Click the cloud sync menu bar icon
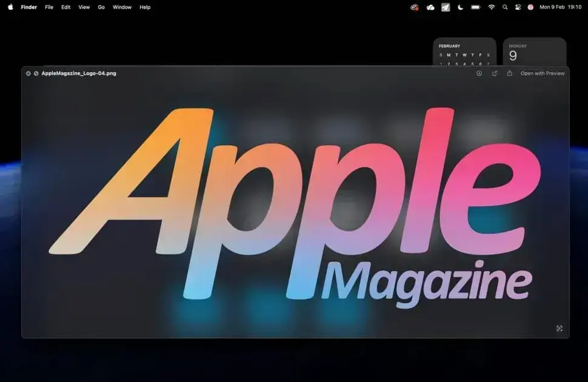This screenshot has width=588, height=382. coord(430,7)
